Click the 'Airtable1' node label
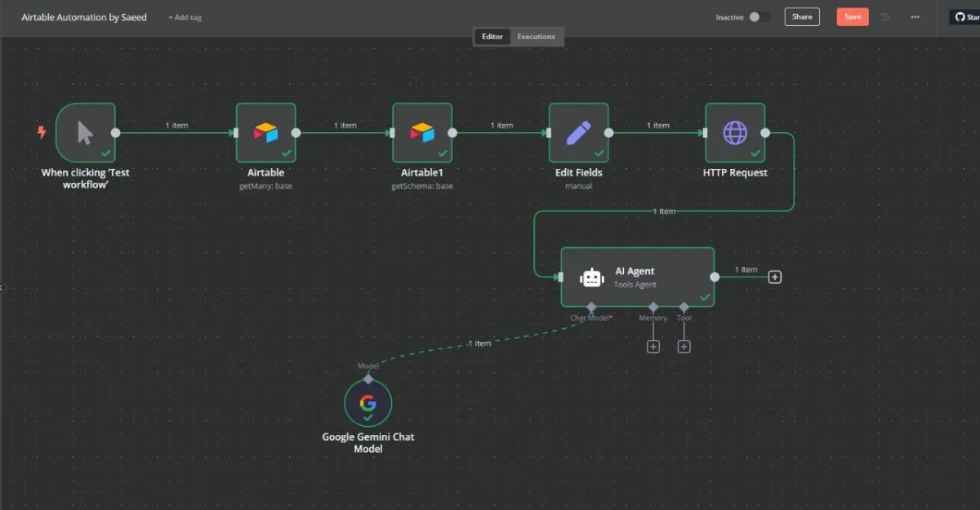Image resolution: width=980 pixels, height=510 pixels. click(421, 172)
